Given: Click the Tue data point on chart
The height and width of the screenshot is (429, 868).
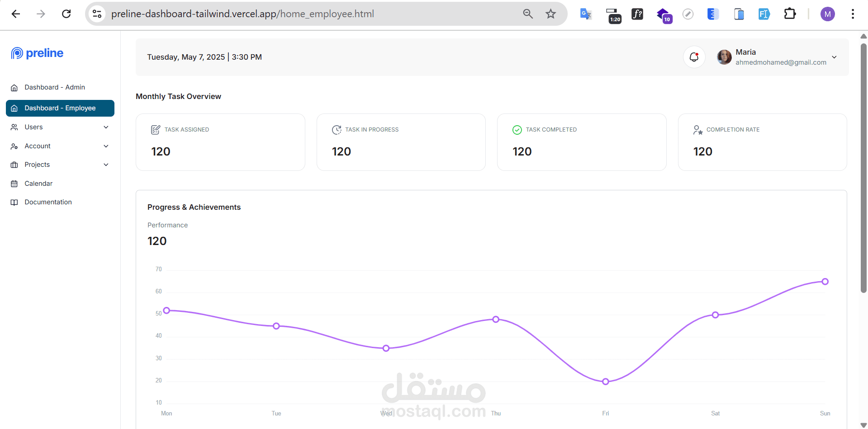Looking at the screenshot, I should tap(276, 326).
